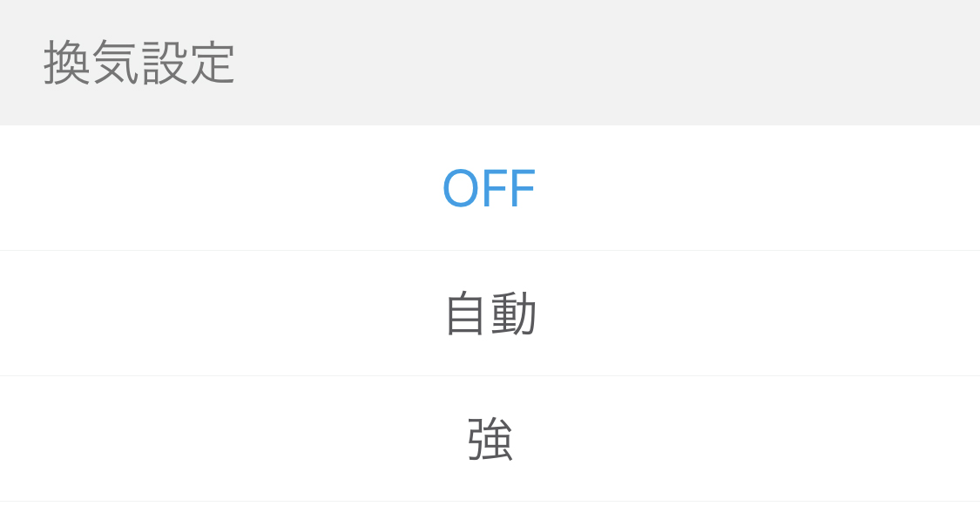
Task: Switch ventilation mode to strong (強)
Action: coord(489,439)
